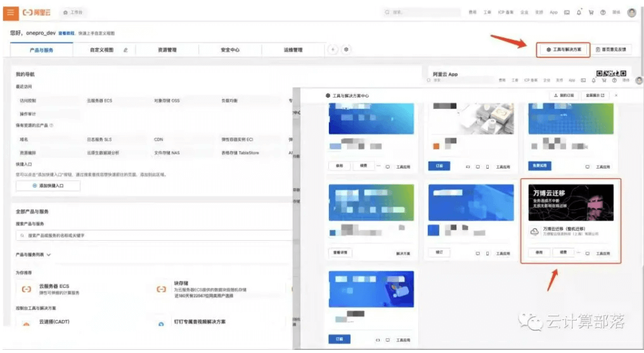
Task: Click 解决方案 tag beside 查看详情
Action: point(403,254)
